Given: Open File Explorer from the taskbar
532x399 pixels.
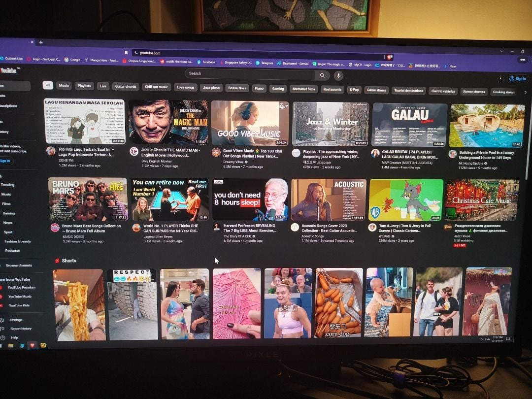Looking at the screenshot, I should point(11,345).
